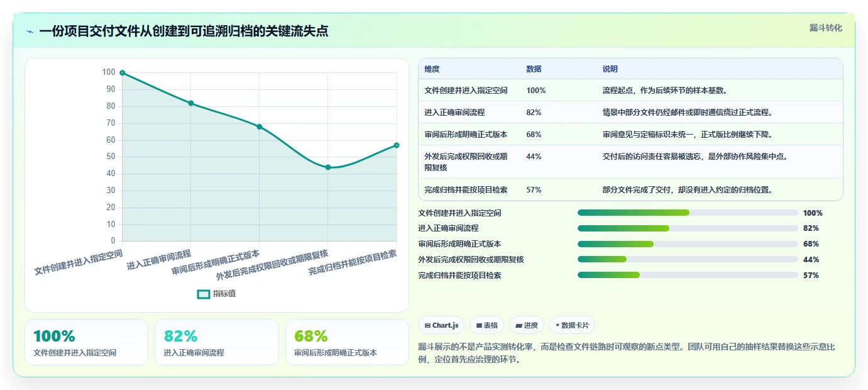Click the chart point at value 100
Screen dimensions: 868x390
[123, 73]
